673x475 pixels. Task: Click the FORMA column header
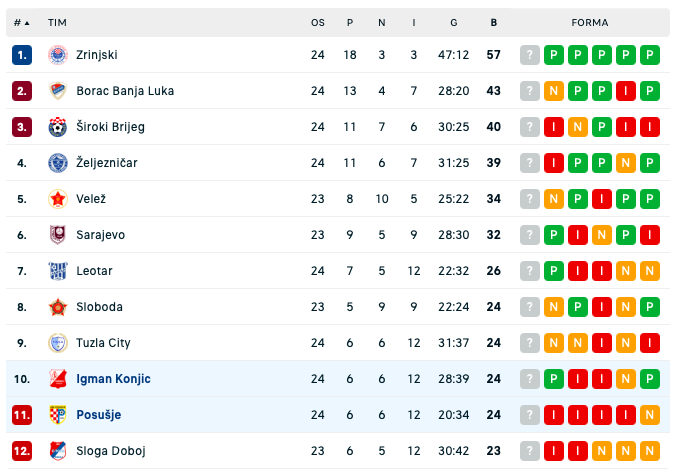pos(590,23)
